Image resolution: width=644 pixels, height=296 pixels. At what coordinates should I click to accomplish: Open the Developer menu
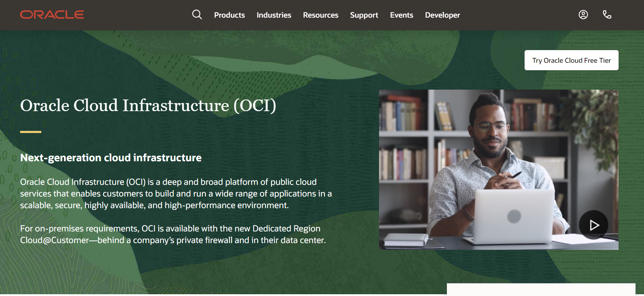click(442, 15)
